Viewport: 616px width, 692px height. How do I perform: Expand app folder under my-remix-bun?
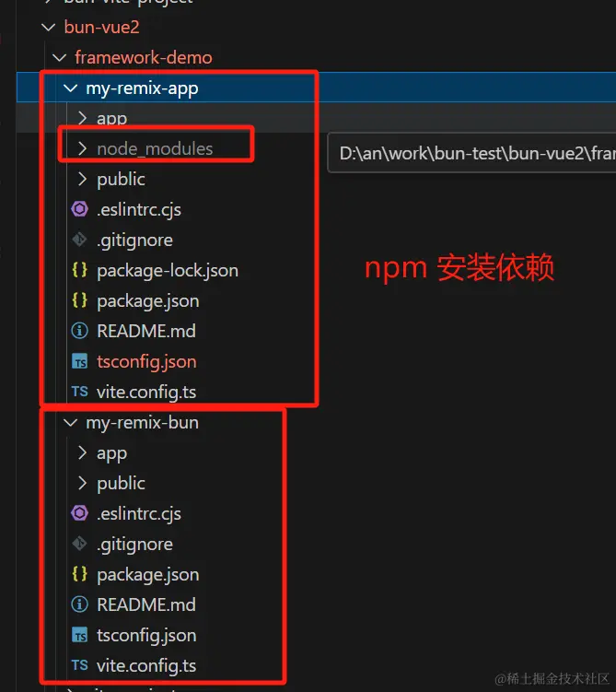(82, 452)
